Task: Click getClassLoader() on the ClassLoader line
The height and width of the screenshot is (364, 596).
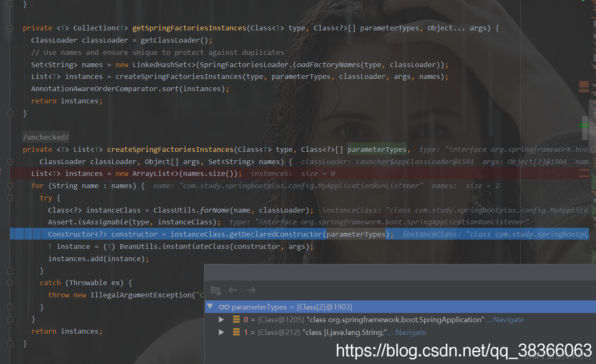Action: click(x=175, y=40)
